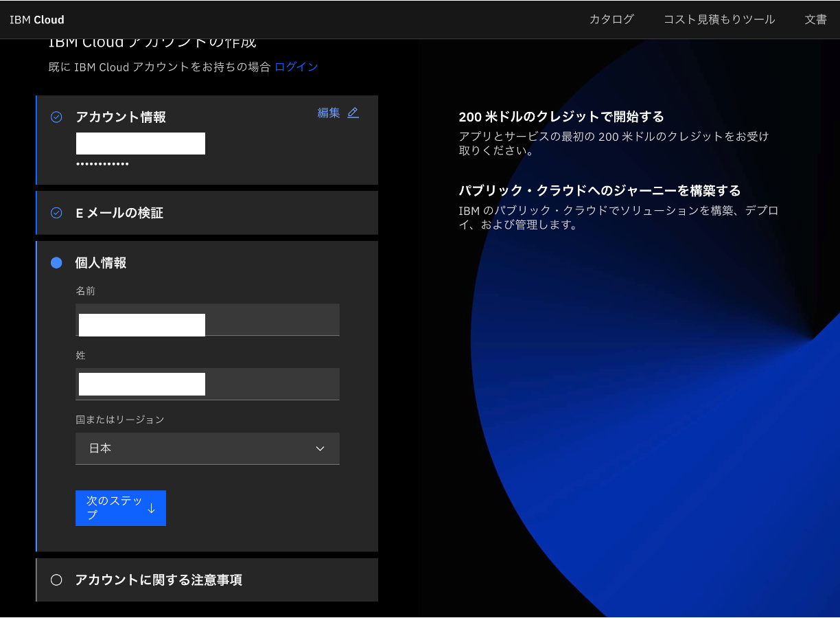Screen dimensions: 840x618
Task: Click the checkmark icon beside アカウント情報
Action: (x=56, y=117)
